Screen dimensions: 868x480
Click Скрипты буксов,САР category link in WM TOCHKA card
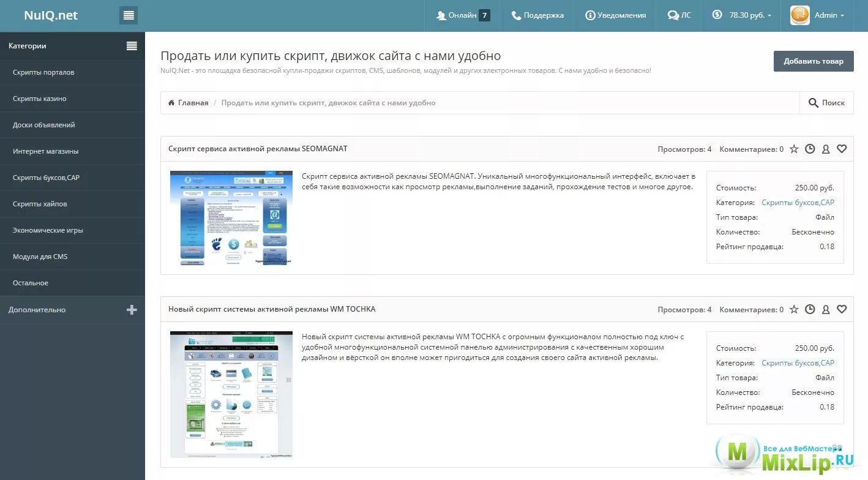[798, 363]
